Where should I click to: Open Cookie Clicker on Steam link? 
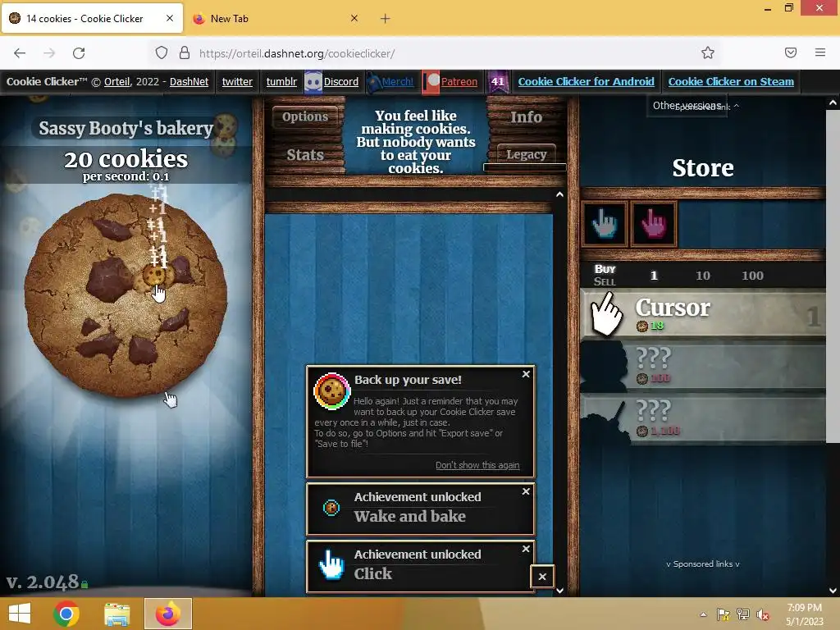click(731, 81)
